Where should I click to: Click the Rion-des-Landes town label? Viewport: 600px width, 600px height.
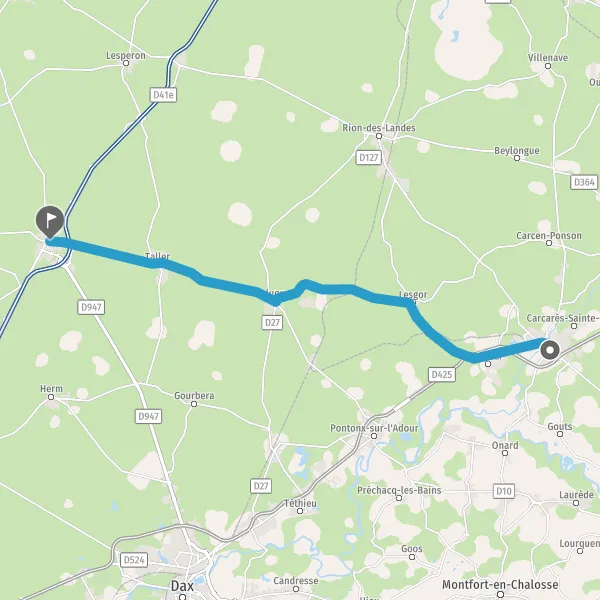379,128
